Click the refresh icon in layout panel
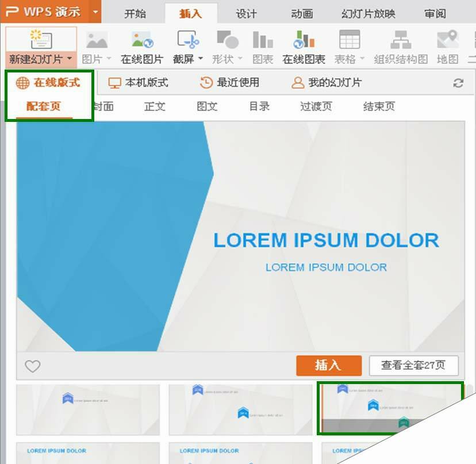Viewport: 476px width, 464px height. coord(458,83)
